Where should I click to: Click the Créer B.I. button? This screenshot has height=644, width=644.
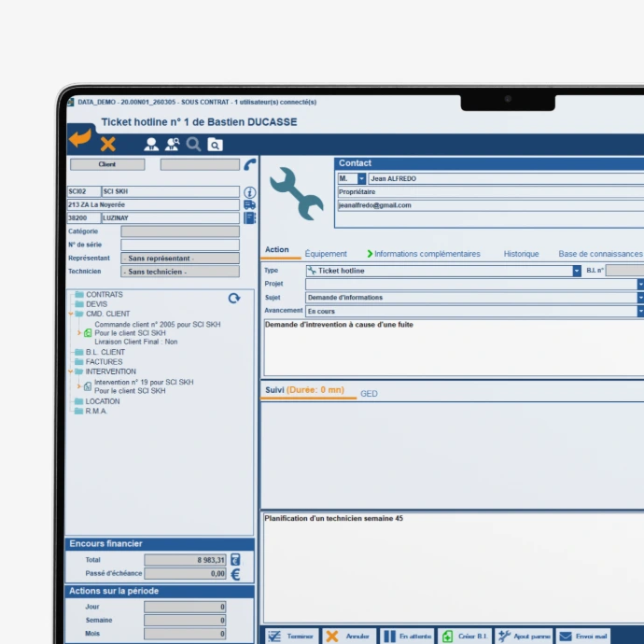point(465,637)
